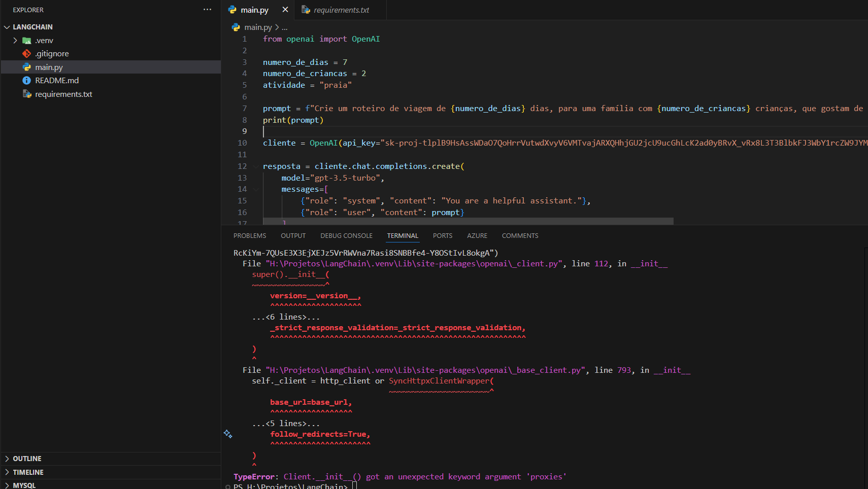The width and height of the screenshot is (868, 489).
Task: Click line number 1 in gutter
Action: pos(245,39)
